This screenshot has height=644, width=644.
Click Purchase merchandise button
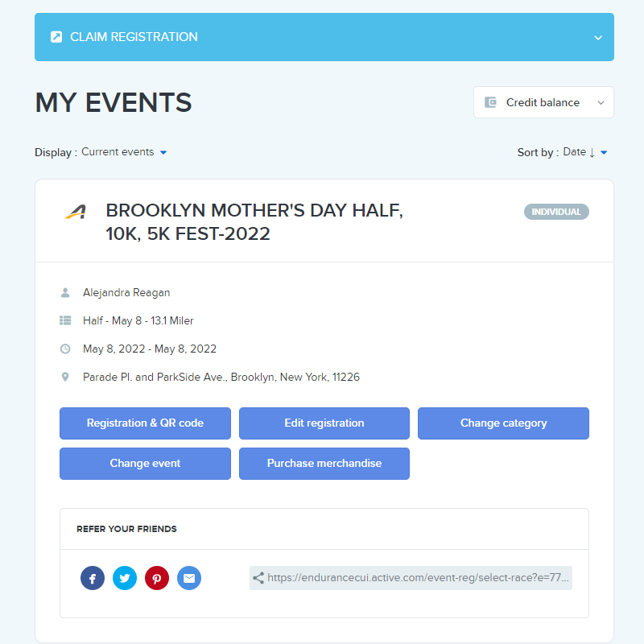324,464
